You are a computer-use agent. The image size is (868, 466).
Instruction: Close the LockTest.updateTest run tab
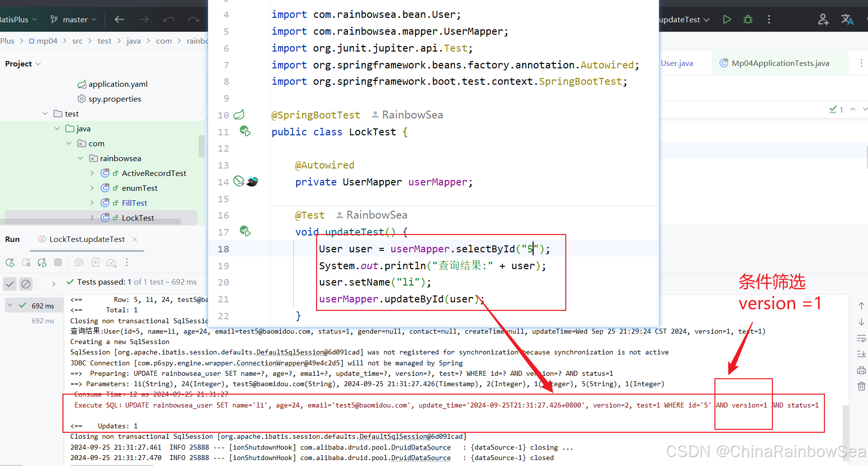(135, 239)
